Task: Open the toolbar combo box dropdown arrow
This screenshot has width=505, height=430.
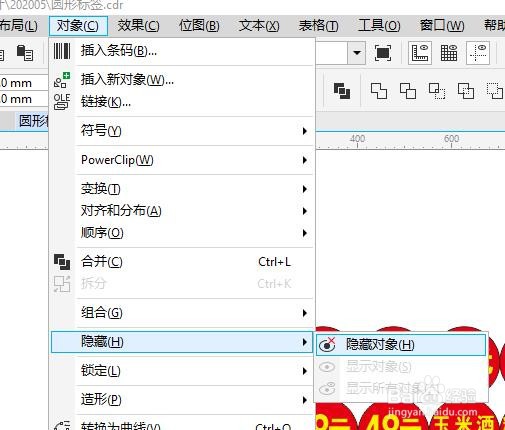Action: click(x=357, y=53)
